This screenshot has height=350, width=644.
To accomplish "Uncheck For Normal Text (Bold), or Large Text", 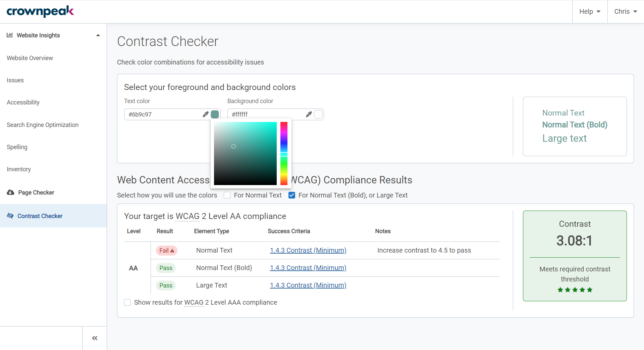I will point(292,195).
